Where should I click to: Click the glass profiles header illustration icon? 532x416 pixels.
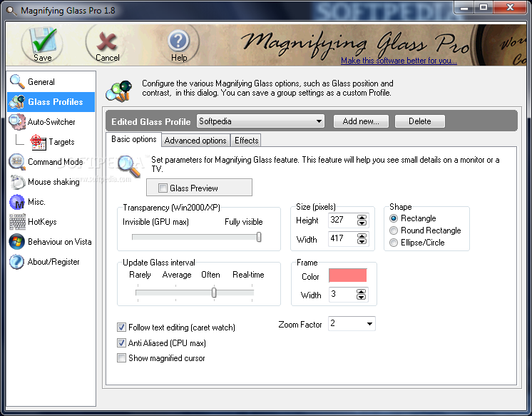(x=119, y=91)
